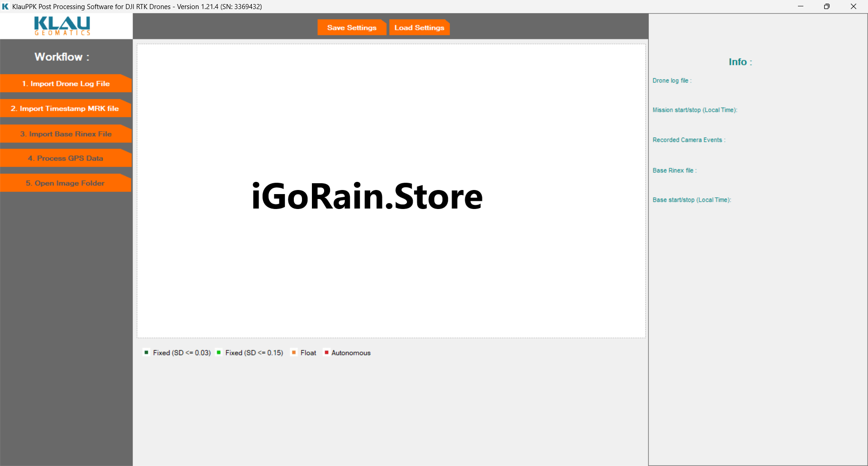This screenshot has width=868, height=466.
Task: Choose Import Timestamp MRK file step
Action: (65, 109)
